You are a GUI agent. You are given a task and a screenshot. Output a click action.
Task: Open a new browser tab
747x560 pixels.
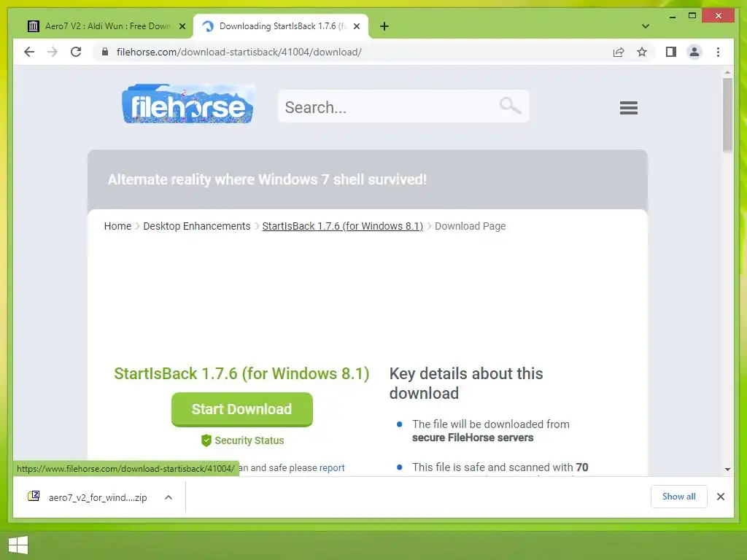[384, 26]
